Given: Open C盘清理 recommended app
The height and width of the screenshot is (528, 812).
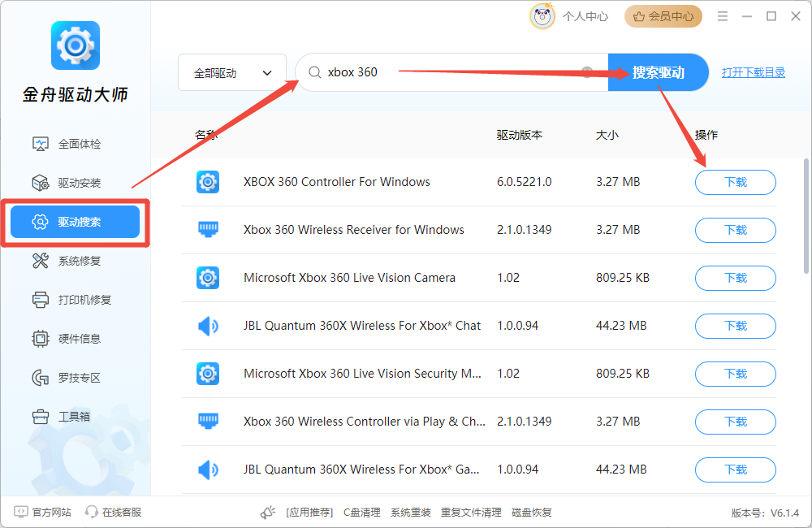Looking at the screenshot, I should pos(362,513).
